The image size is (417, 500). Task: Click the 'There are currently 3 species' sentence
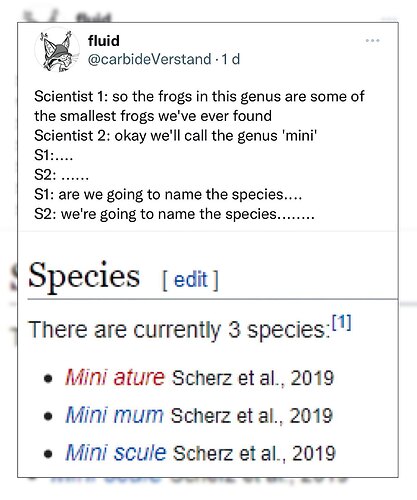(179, 330)
